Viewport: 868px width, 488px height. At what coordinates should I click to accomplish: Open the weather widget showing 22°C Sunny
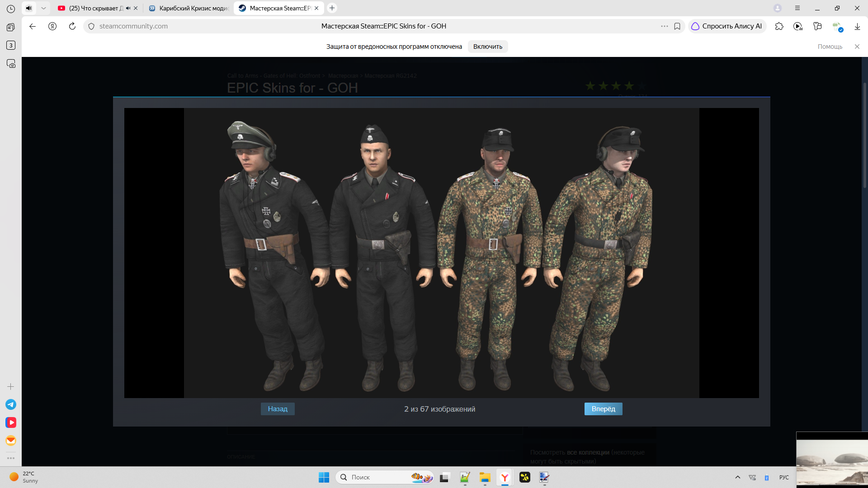(x=24, y=477)
